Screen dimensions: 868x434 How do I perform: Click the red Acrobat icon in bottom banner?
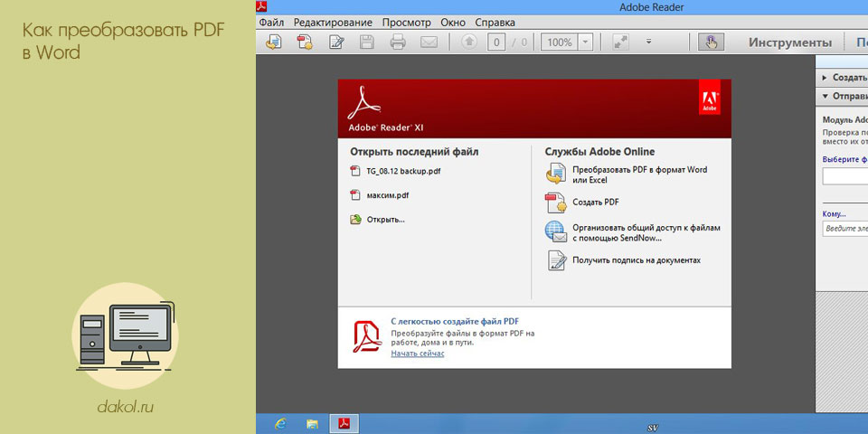(x=367, y=336)
